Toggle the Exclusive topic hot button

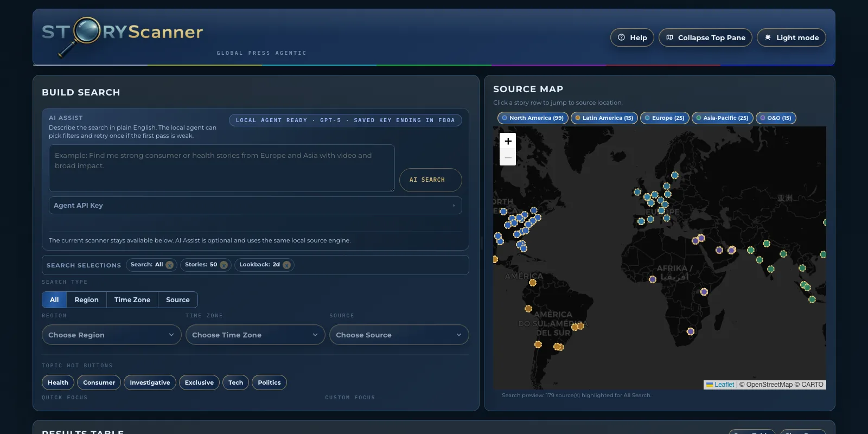(199, 382)
